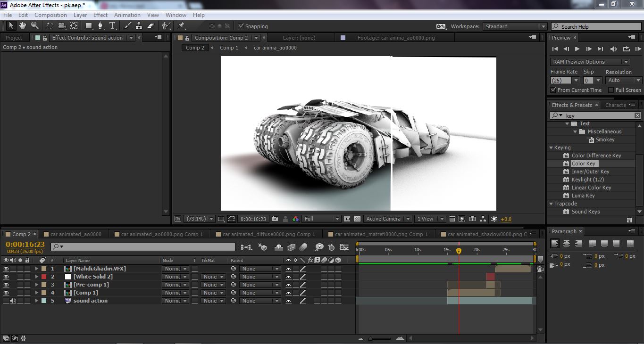Image resolution: width=644 pixels, height=344 pixels.
Task: Click the Keylight (1.2) effect
Action: coord(588,180)
